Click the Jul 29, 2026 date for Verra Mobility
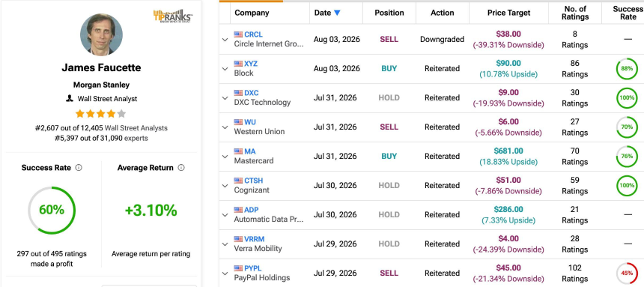Viewport: 644px width, 287px height. point(335,244)
